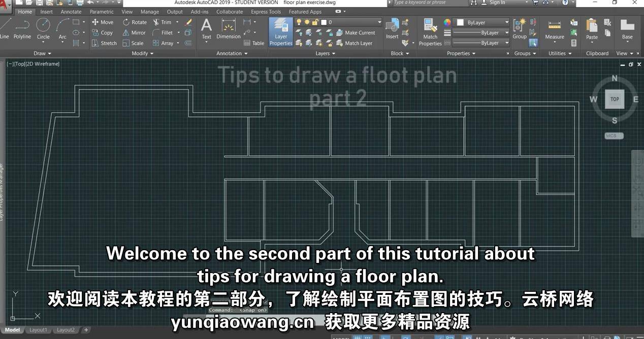Screen dimensions: 644x339
Task: Open the Output ribbon tab
Action: pos(175,12)
